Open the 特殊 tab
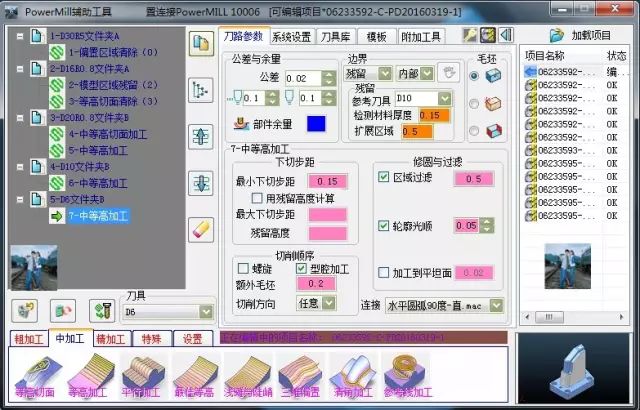Screen dimensions: 640x410 click(x=151, y=339)
